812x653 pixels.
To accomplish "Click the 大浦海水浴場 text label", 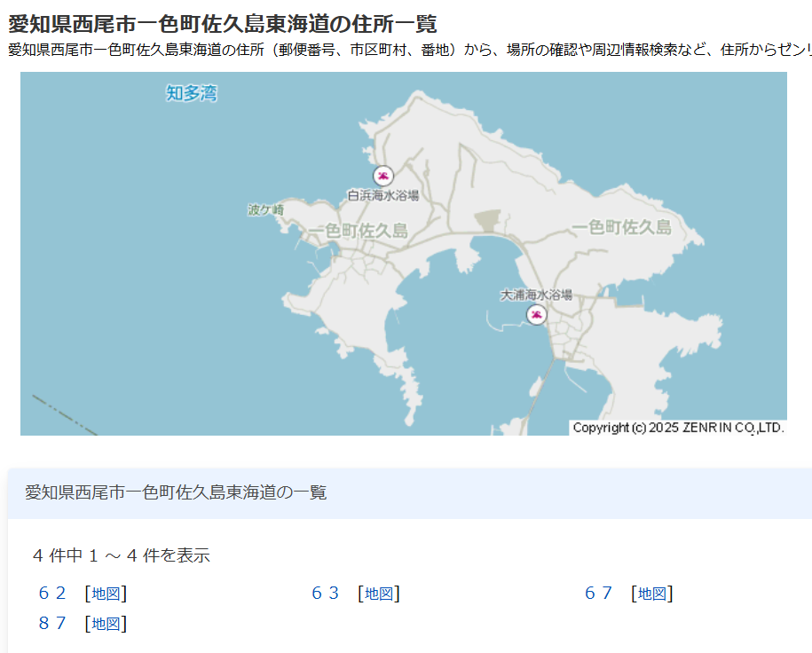I will tap(536, 295).
